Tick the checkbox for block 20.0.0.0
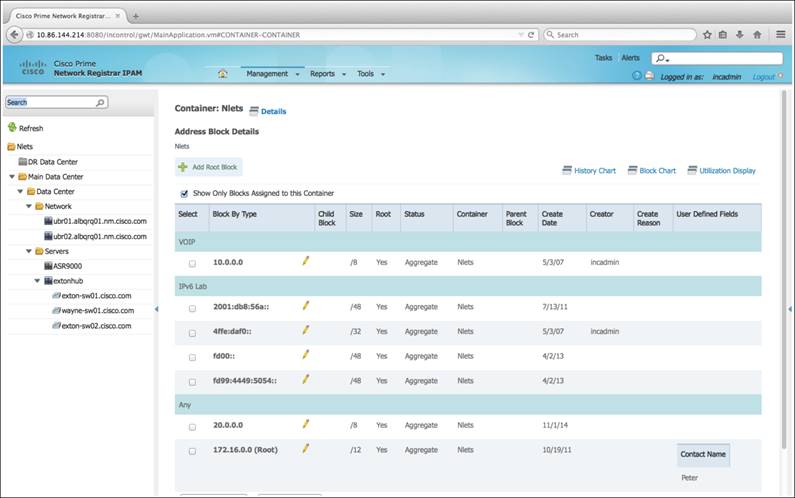This screenshot has width=795, height=498. 192,425
